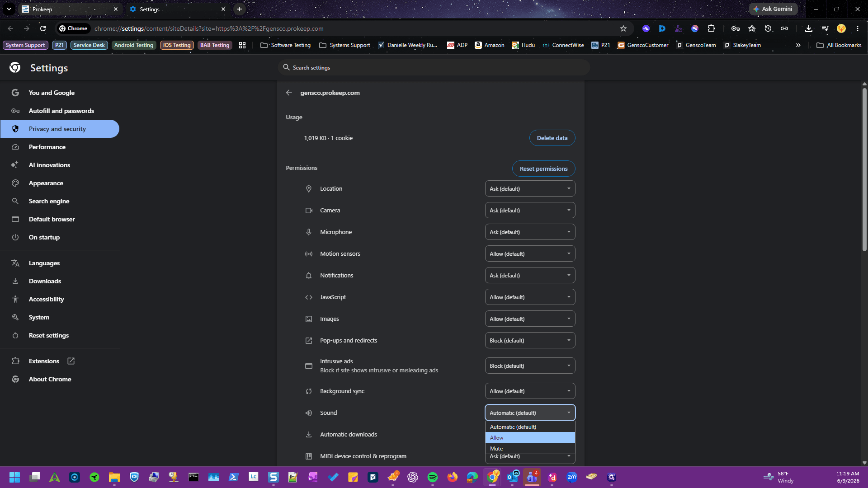Open the All Bookmarks folder
The image size is (868, 488).
click(839, 45)
